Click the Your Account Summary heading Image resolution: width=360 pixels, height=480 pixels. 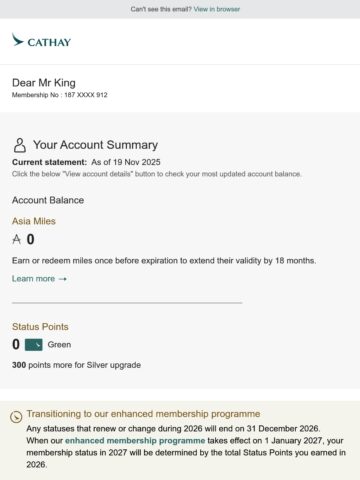point(95,145)
